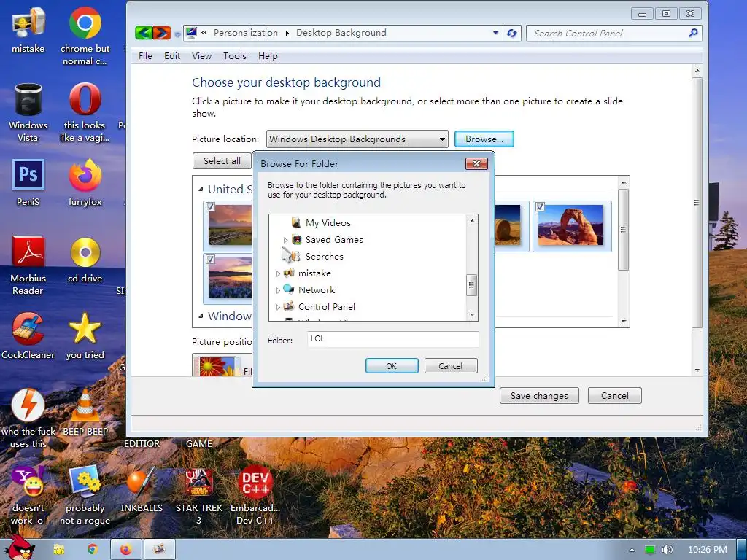Select Searches in the folder tree

(325, 257)
